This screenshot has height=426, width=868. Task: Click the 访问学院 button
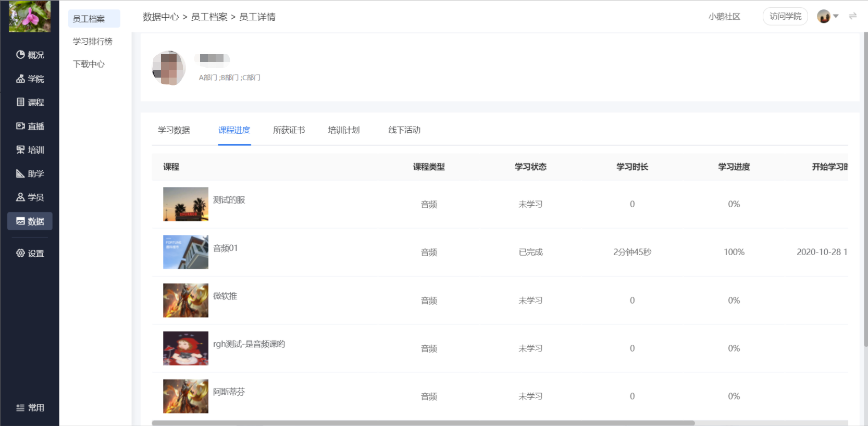[785, 16]
